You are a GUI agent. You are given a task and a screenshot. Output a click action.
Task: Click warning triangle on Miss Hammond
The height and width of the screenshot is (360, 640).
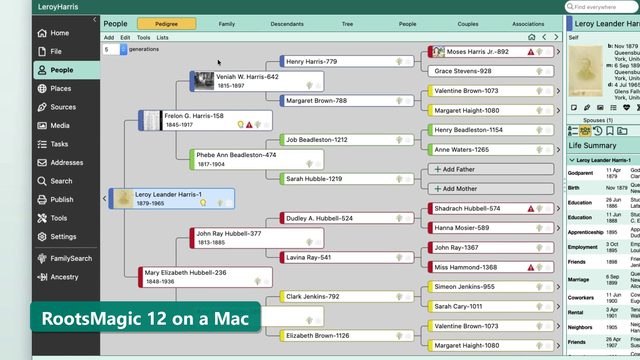point(531,268)
